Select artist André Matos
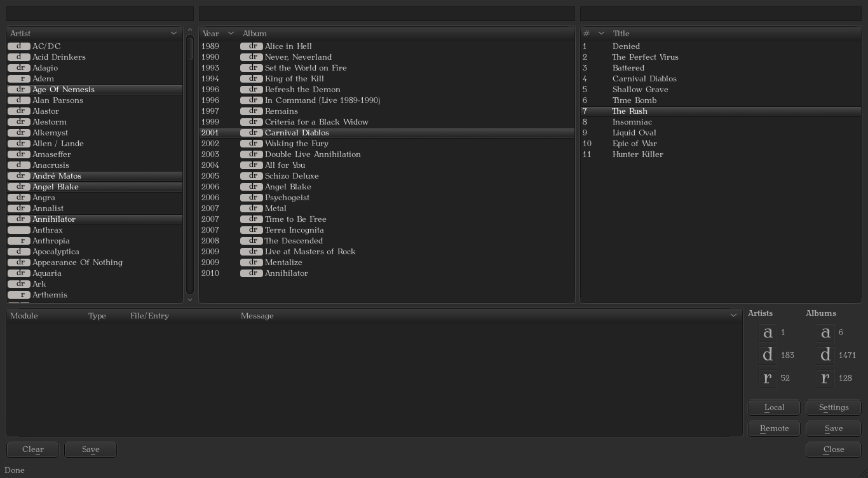The width and height of the screenshot is (868, 478). pyautogui.click(x=95, y=176)
